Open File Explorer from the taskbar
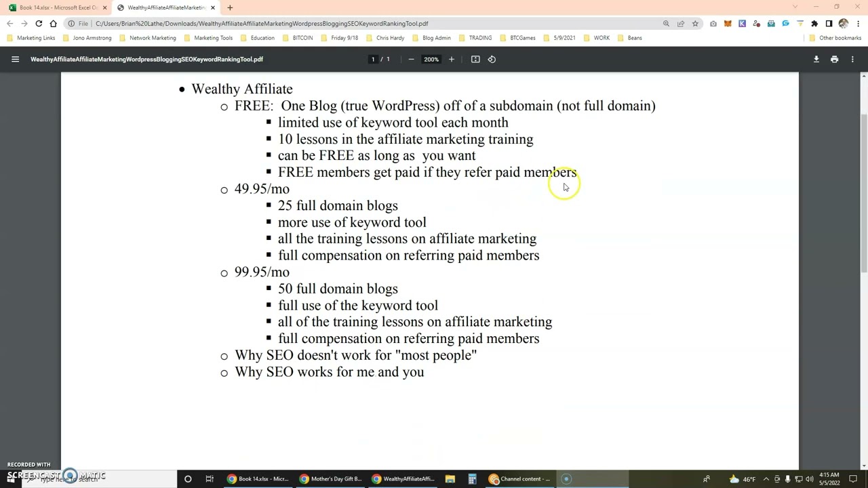Image resolution: width=868 pixels, height=488 pixels. click(x=450, y=479)
